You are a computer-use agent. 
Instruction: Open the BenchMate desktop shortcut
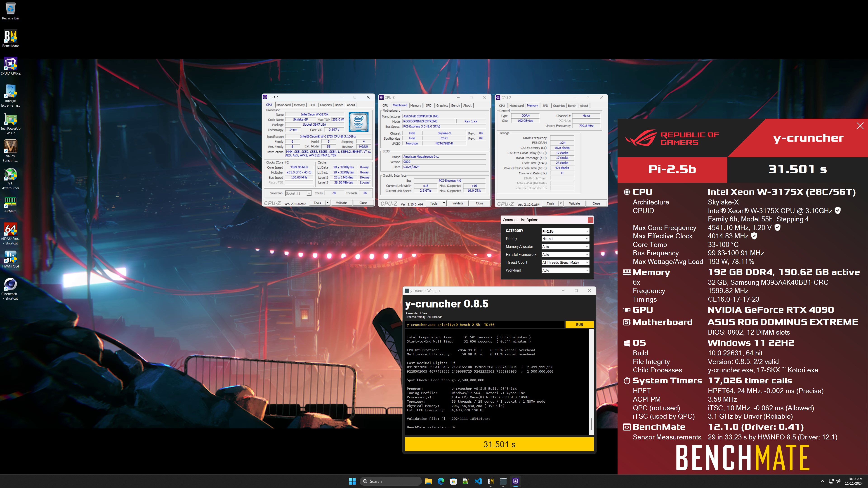(10, 38)
